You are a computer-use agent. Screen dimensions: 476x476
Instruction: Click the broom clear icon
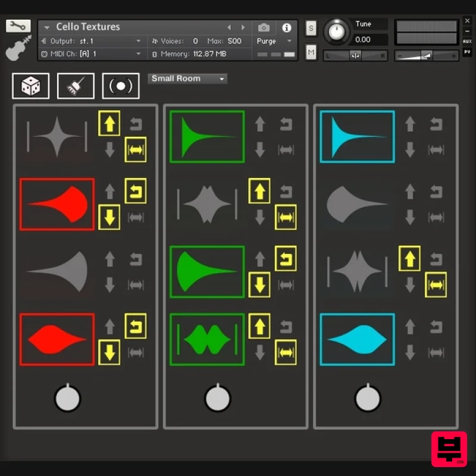click(76, 86)
